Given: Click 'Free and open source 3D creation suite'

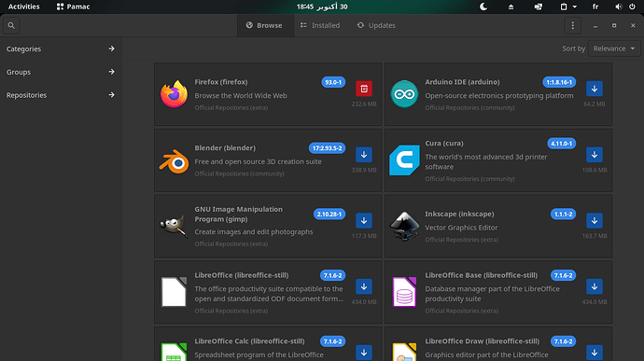Looking at the screenshot, I should [x=258, y=161].
